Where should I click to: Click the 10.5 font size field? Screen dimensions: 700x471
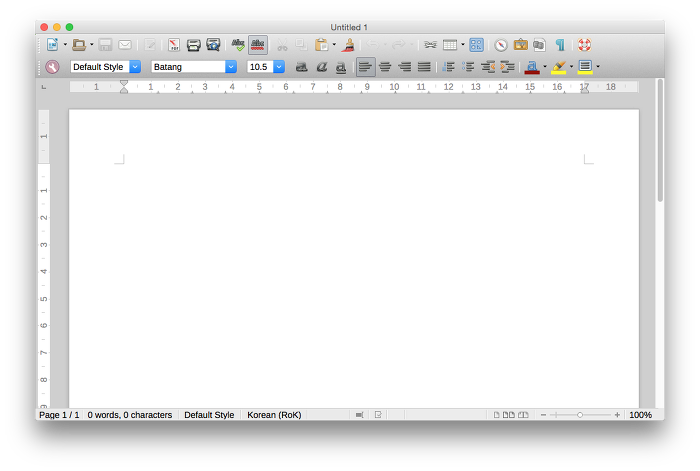tap(260, 67)
